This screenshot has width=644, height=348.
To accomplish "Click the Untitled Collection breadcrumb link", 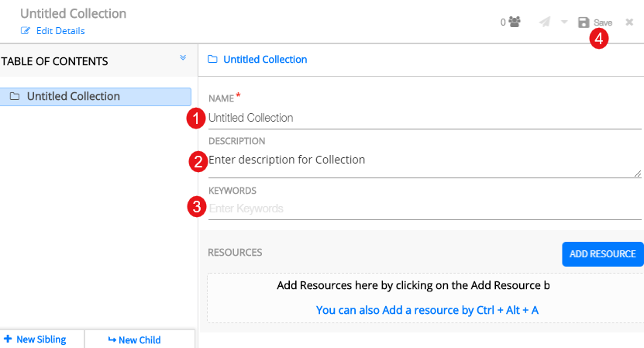I will [265, 60].
